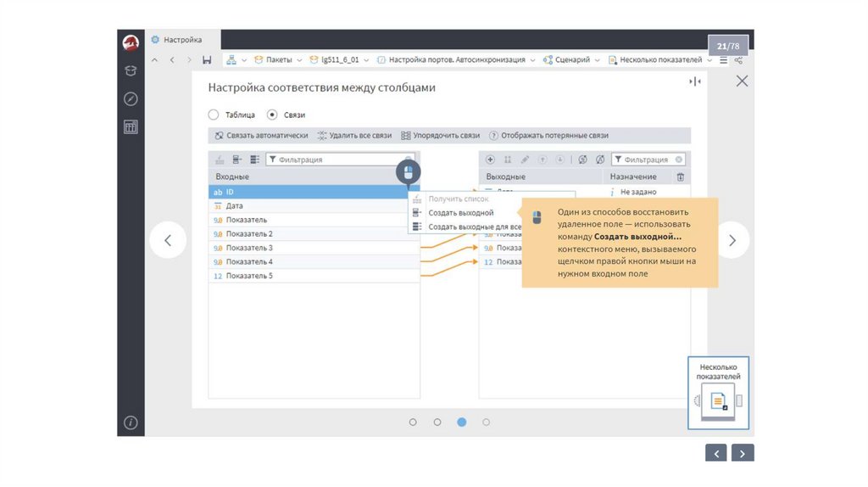868x487 pixels.
Task: Expand the Пакеты breadcrumb dropdown
Action: tap(300, 60)
